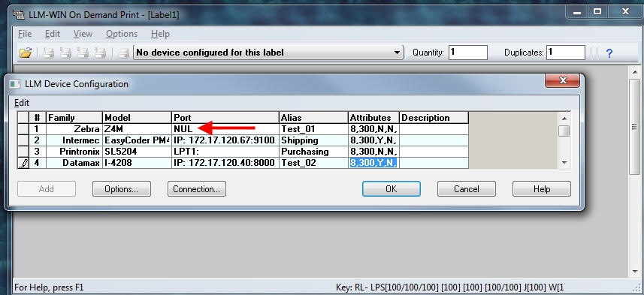Click the Family column header

[x=74, y=118]
